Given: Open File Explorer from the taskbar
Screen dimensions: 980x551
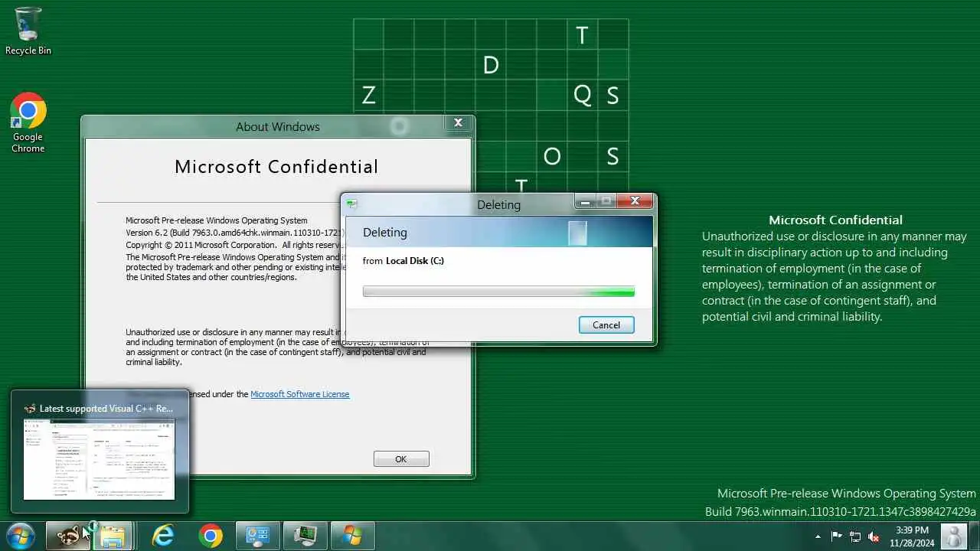Looking at the screenshot, I should point(113,536).
